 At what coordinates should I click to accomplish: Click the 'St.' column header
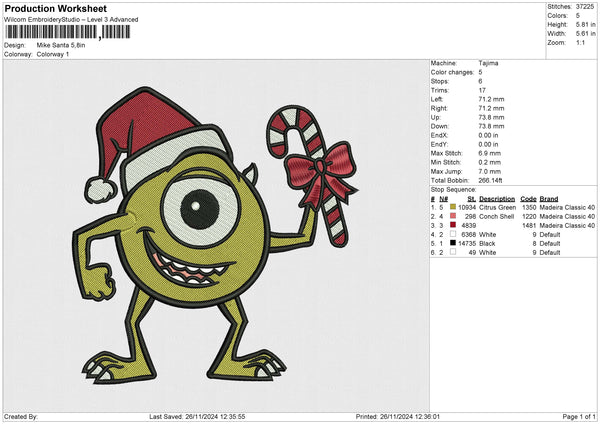coord(471,199)
